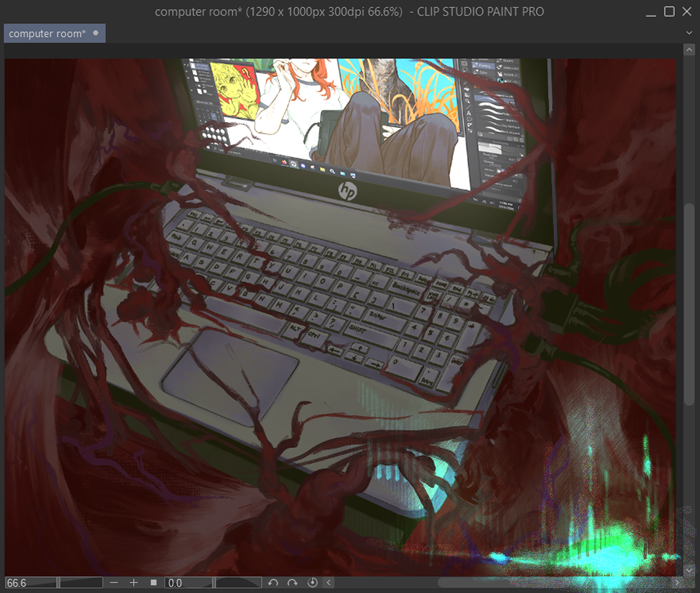Close the computer room tab via its dot
This screenshot has height=593, width=700.
pos(96,33)
